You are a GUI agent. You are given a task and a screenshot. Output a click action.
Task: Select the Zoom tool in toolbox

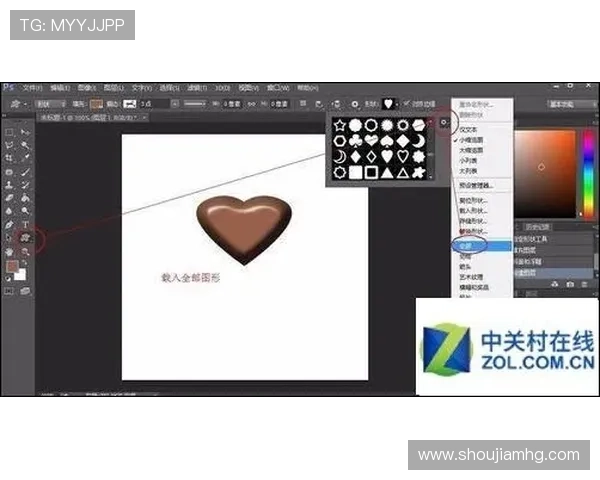pos(25,251)
